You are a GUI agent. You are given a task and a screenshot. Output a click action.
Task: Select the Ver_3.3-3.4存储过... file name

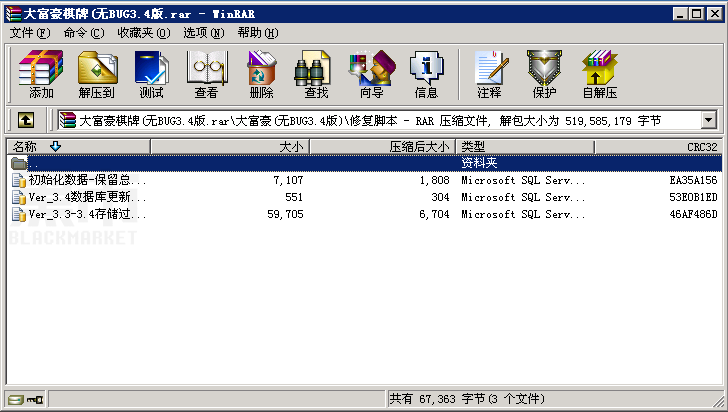[x=87, y=214]
